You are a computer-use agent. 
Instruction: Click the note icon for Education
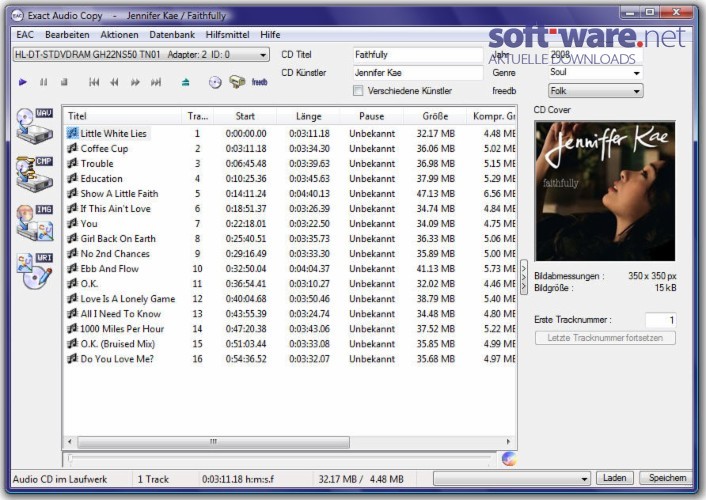(72, 178)
